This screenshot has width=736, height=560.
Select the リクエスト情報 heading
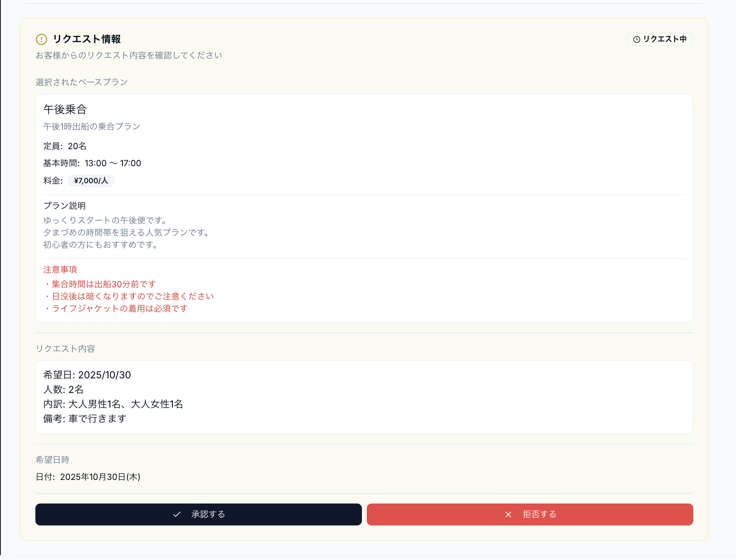click(x=87, y=39)
